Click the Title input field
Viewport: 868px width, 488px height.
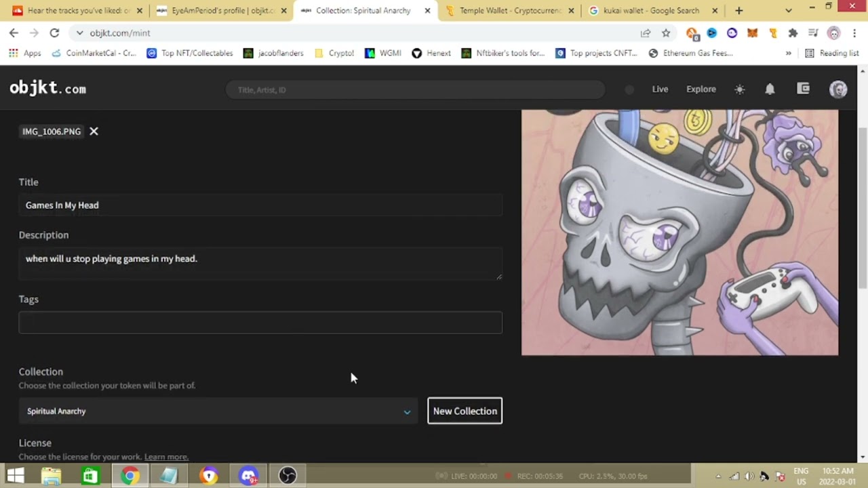(260, 205)
